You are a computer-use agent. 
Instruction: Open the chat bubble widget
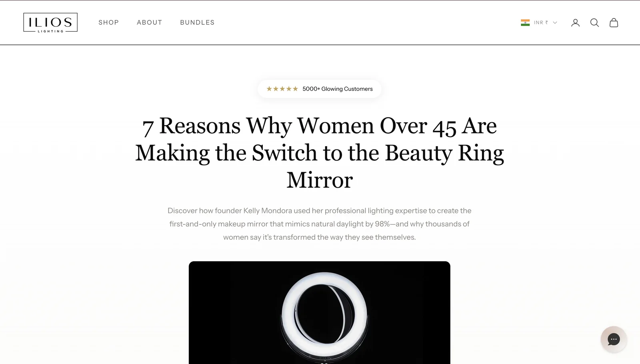click(614, 339)
